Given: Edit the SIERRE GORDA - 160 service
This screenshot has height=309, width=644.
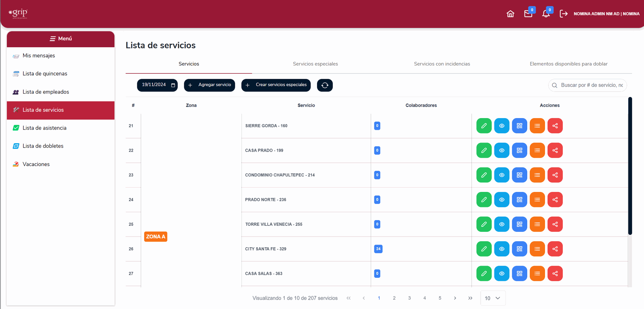Looking at the screenshot, I should tap(484, 126).
